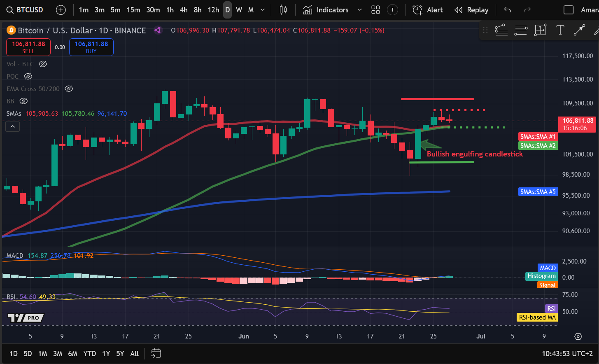Open go-to-date calendar icon
The height and width of the screenshot is (364, 599).
click(x=156, y=353)
